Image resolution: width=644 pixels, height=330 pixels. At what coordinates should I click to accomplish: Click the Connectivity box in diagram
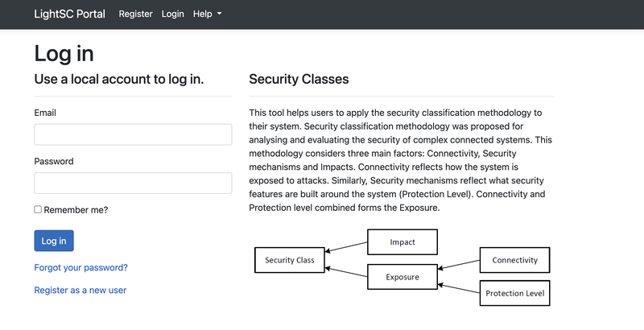point(514,260)
